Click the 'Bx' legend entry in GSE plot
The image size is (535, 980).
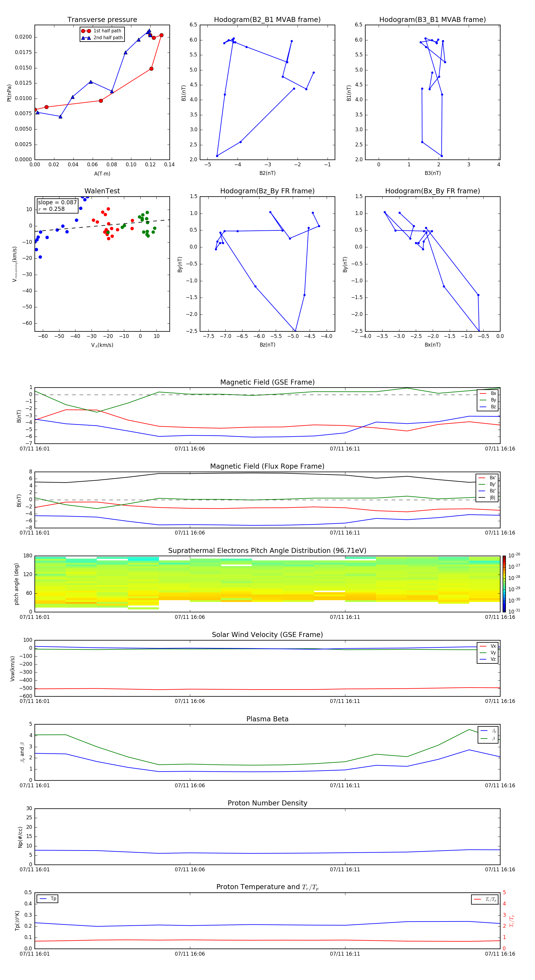[488, 393]
